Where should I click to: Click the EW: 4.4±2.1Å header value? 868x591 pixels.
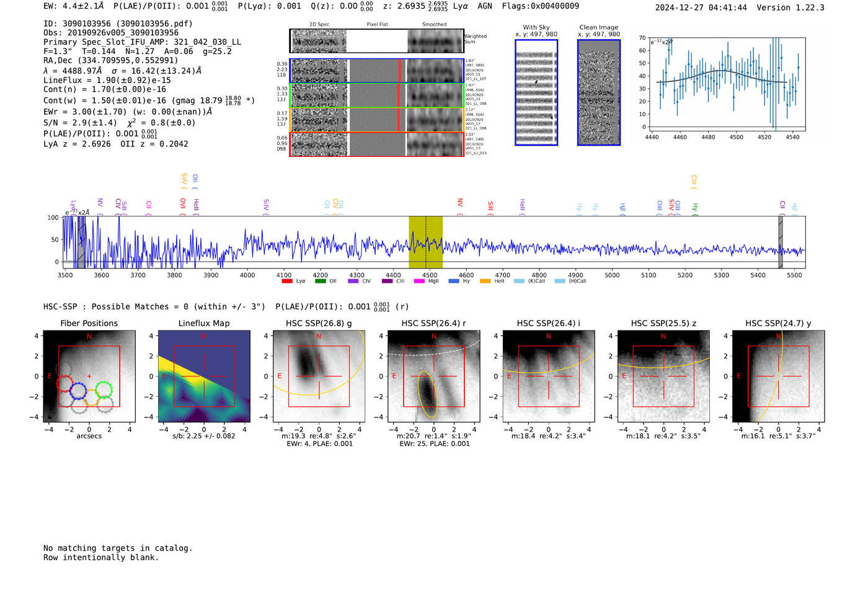coord(73,6)
